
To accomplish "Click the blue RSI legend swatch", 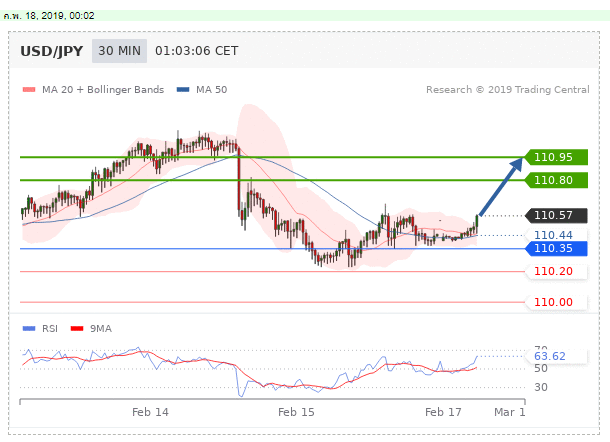I will [x=29, y=329].
